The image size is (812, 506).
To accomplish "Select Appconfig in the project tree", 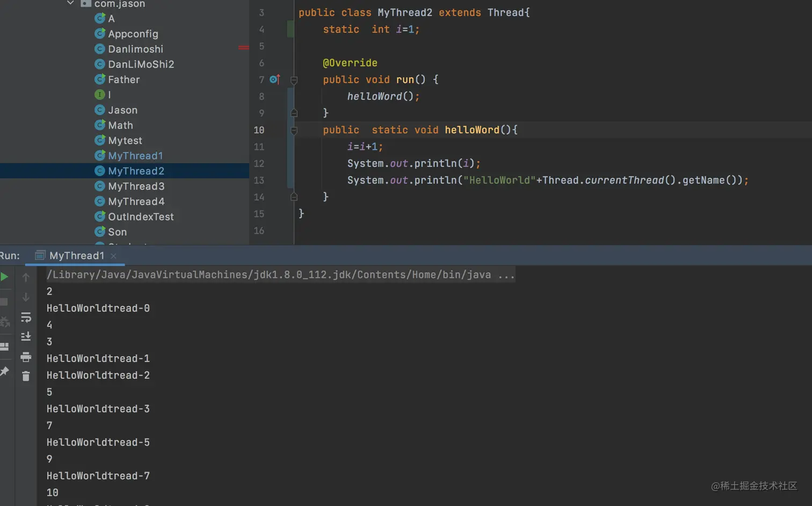I will click(133, 34).
